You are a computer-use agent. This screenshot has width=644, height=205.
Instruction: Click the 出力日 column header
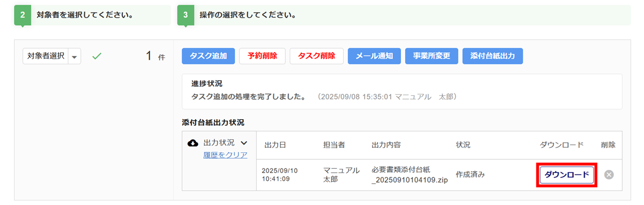tap(275, 145)
